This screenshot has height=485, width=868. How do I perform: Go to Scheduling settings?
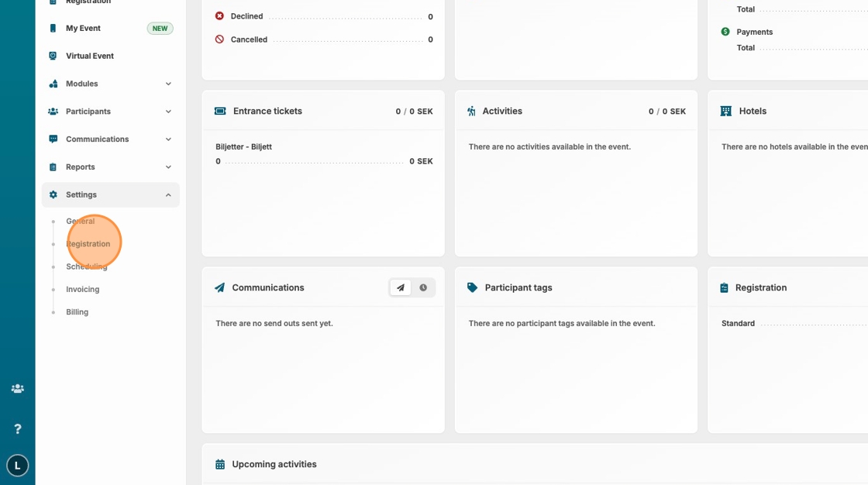tap(86, 267)
